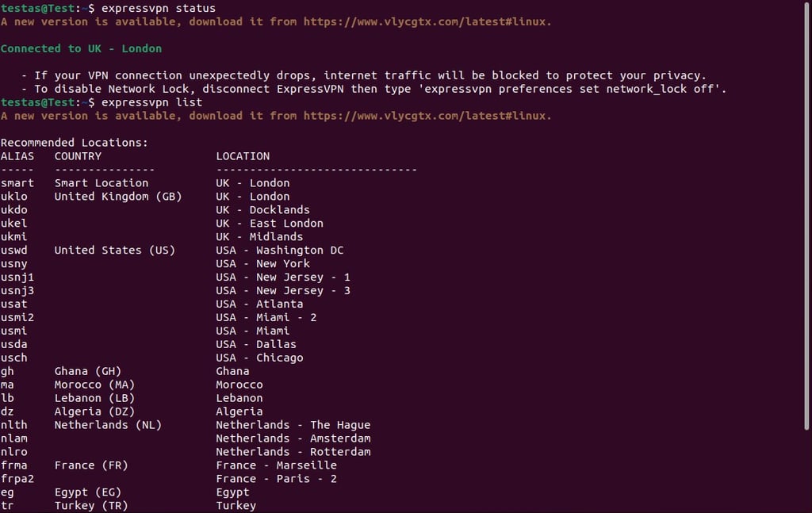The height and width of the screenshot is (513, 812).
Task: Click 'Netherlands - Rotterdam' location
Action: [293, 453]
